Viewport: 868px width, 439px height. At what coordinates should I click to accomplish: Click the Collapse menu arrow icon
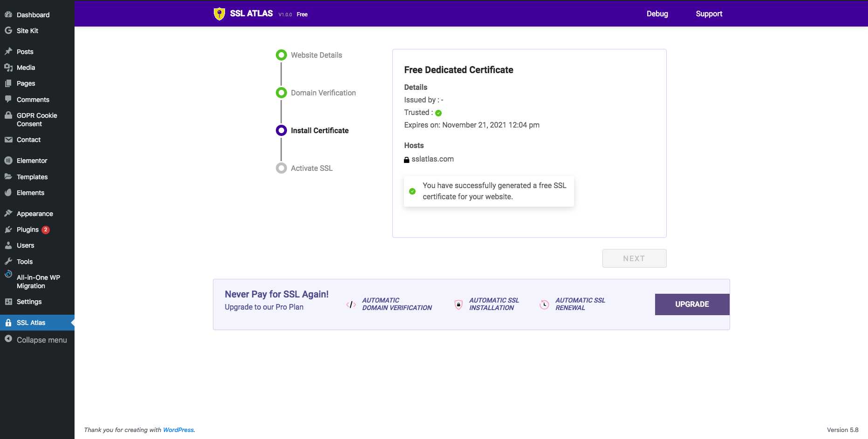(8, 339)
